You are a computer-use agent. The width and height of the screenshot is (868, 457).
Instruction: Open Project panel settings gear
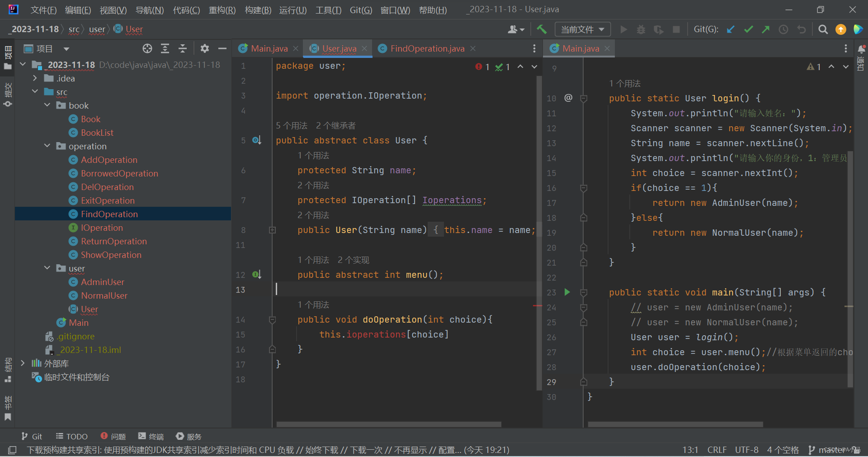205,48
